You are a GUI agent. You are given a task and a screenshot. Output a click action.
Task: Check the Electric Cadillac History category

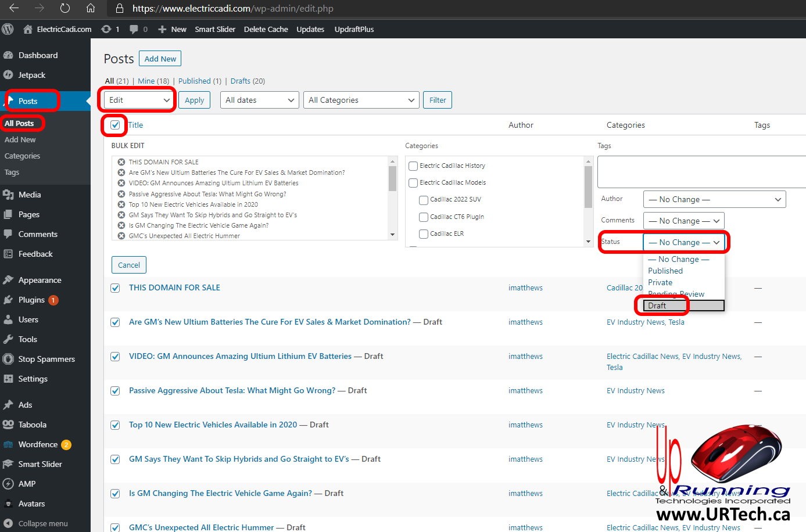[413, 166]
